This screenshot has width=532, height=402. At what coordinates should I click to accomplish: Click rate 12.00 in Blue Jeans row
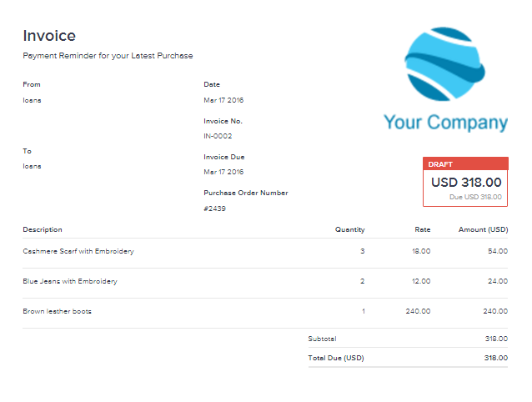(421, 281)
